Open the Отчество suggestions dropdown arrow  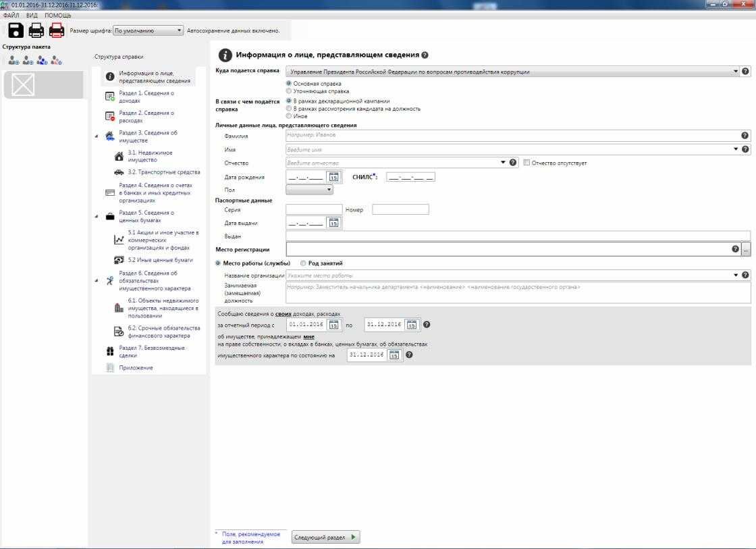[503, 163]
